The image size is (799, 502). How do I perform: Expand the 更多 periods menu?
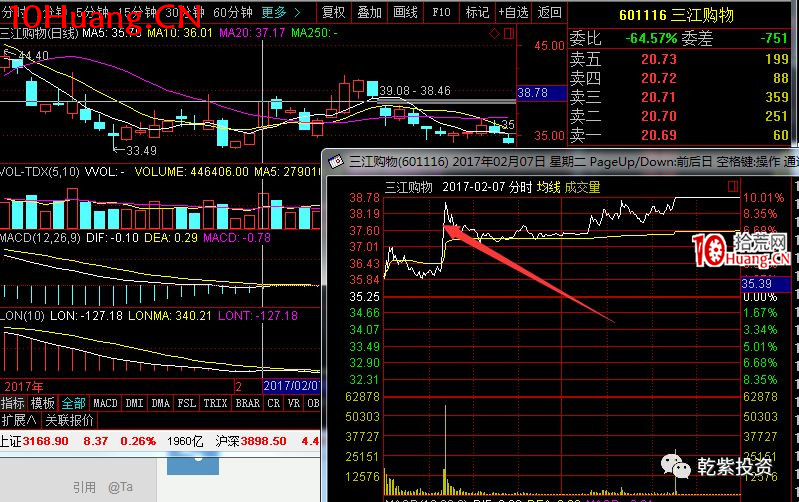(281, 12)
